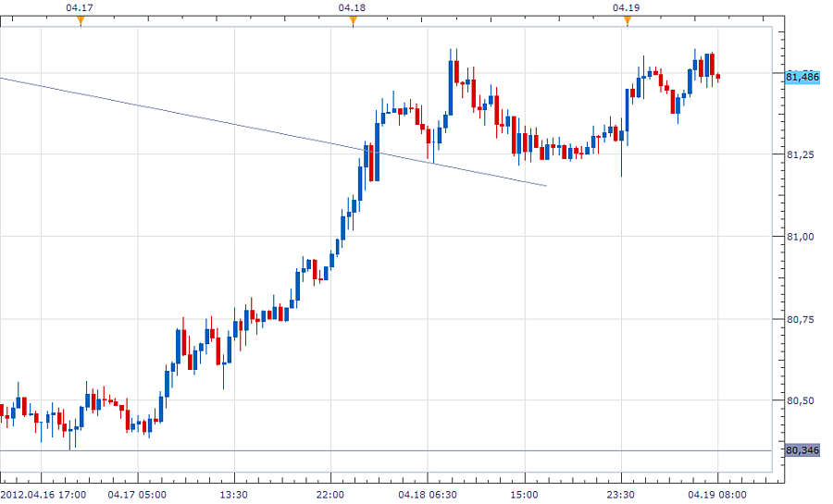833x504 pixels.
Task: Click the 81,00 price axis label
Action: [800, 237]
